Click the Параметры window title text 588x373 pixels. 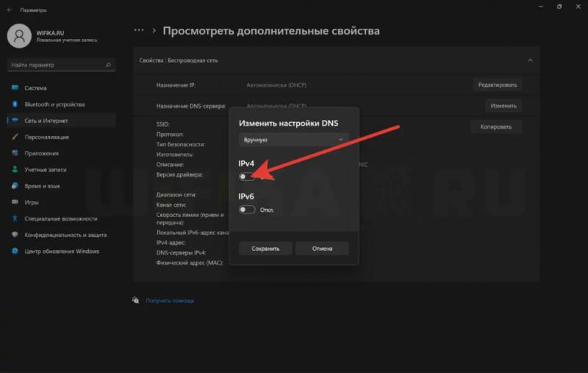(33, 10)
